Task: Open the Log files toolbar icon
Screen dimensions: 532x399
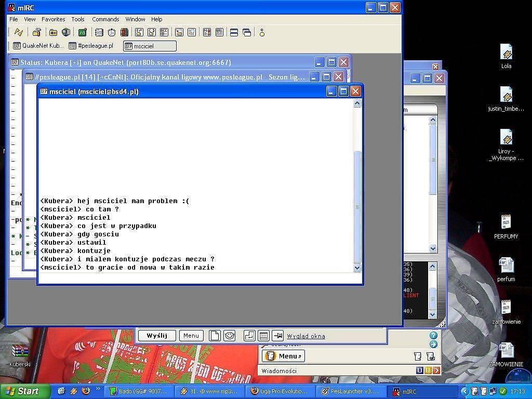Action: coord(192,32)
